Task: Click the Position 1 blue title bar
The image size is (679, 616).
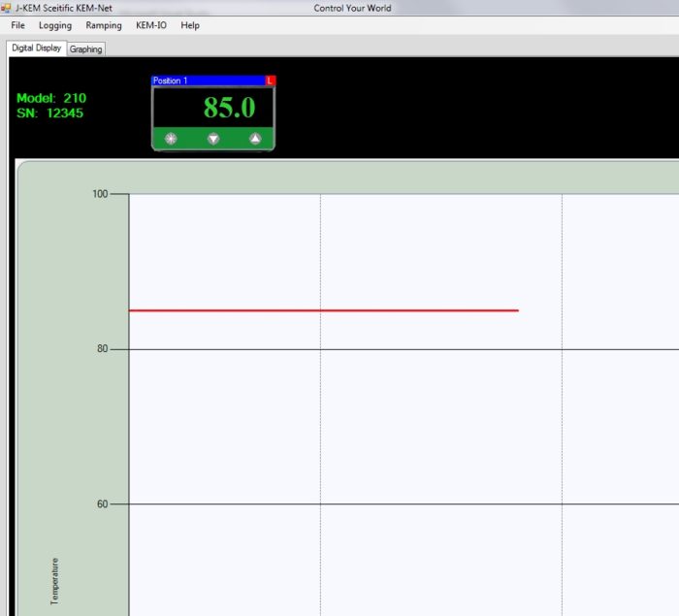Action: 208,81
